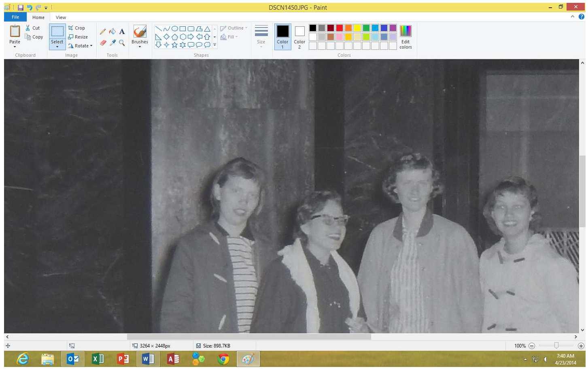The height and width of the screenshot is (369, 588).
Task: Open the Brushes dropdown arrow
Action: (x=140, y=47)
